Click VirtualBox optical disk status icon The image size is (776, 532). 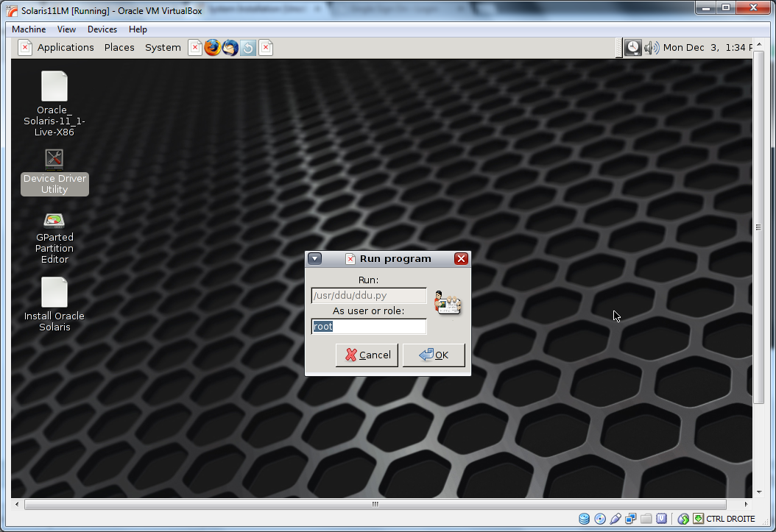pyautogui.click(x=600, y=519)
